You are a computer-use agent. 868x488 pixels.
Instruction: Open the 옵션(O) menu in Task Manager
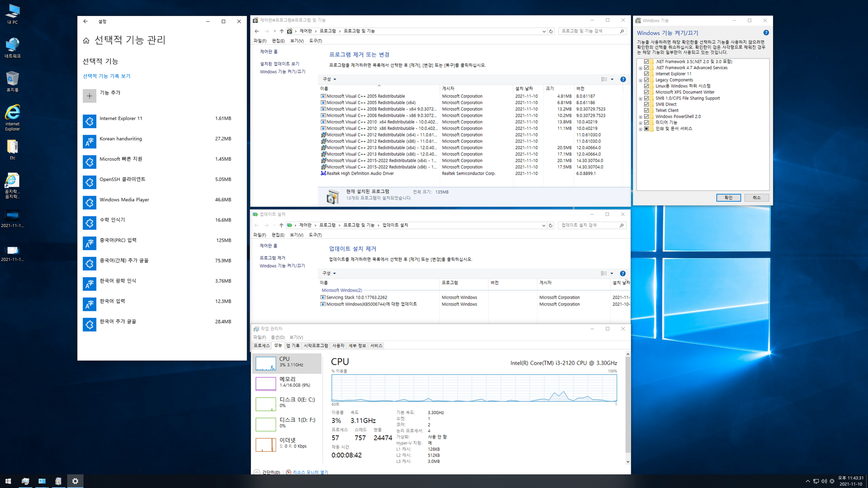tap(278, 337)
